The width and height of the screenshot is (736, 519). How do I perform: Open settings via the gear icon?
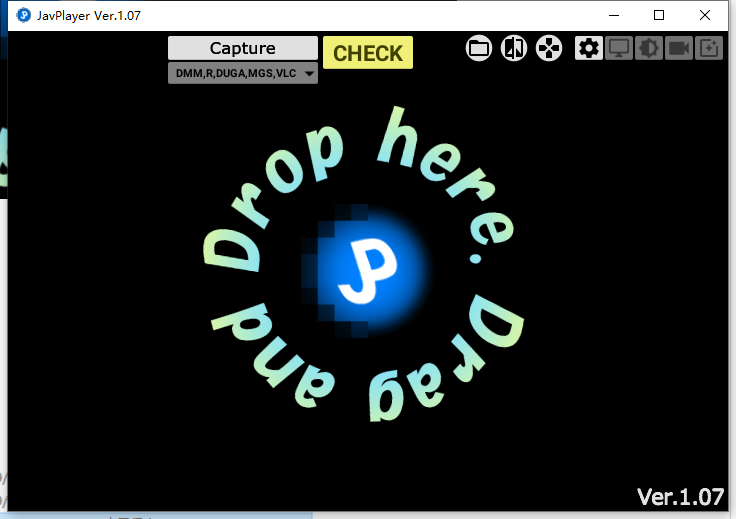589,48
